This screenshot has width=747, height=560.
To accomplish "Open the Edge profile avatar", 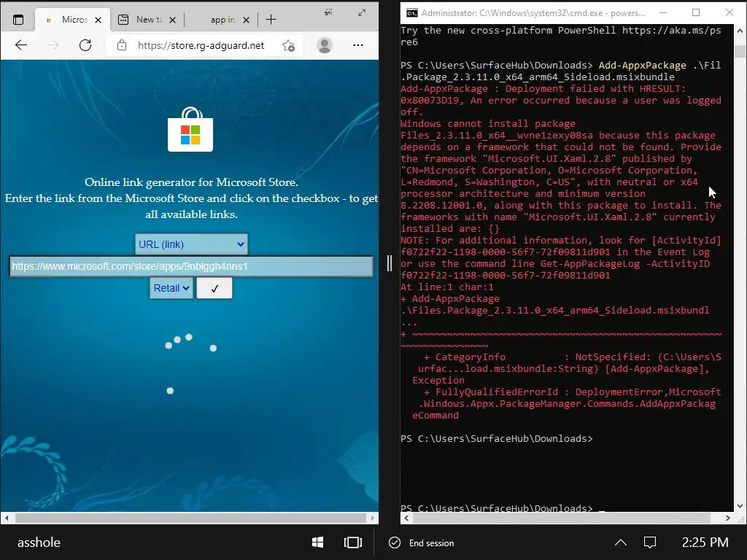I will 325,45.
